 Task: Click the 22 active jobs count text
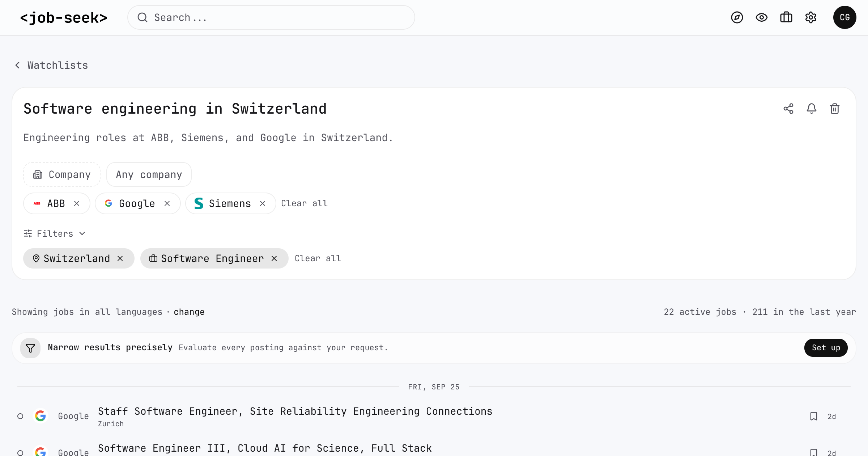pos(700,312)
